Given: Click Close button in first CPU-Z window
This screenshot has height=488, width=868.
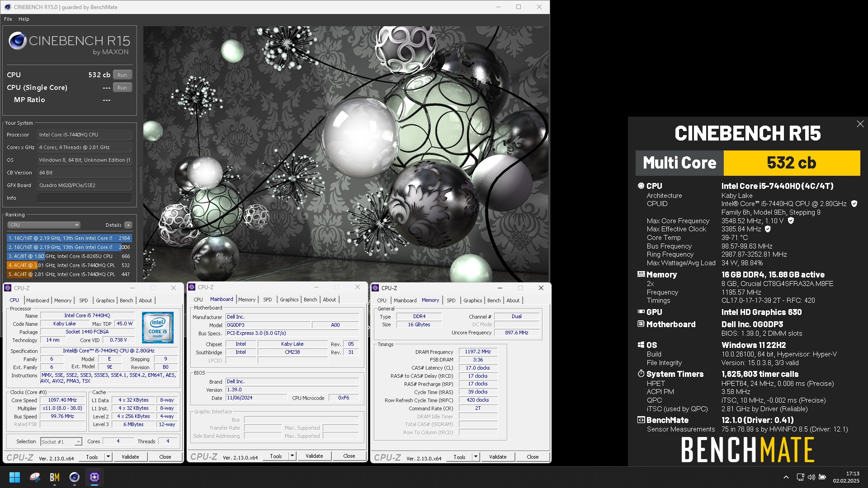Looking at the screenshot, I should point(165,457).
